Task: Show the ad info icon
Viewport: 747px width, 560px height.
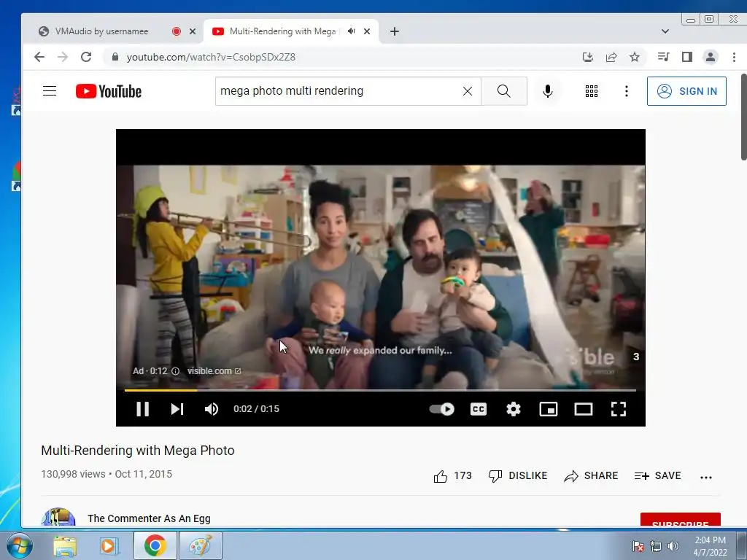Action: (x=175, y=371)
